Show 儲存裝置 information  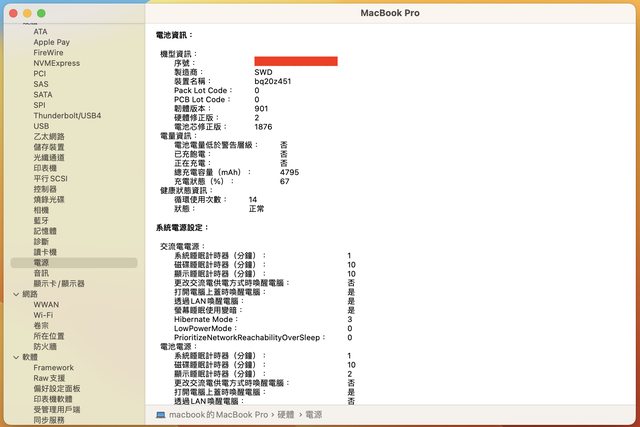tap(49, 147)
